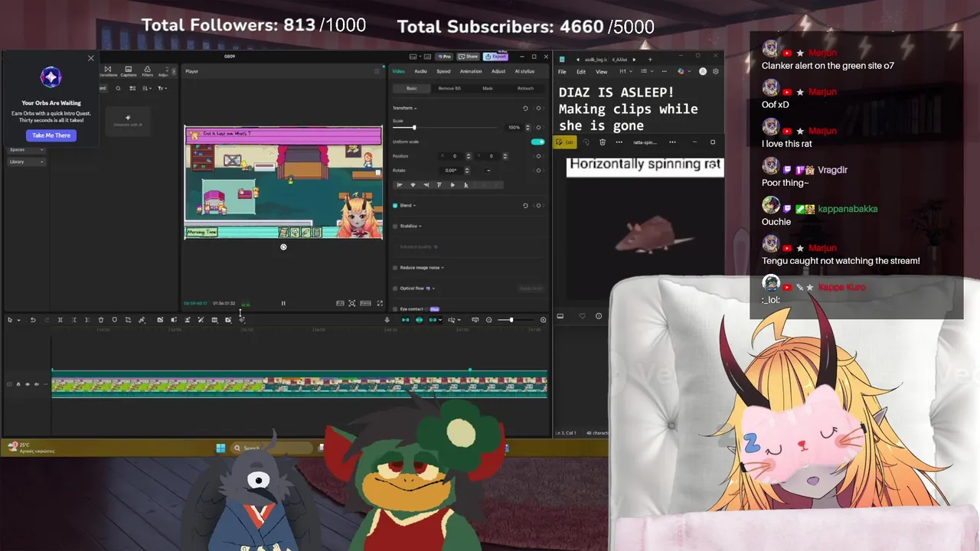Screen dimensions: 980x551
Task: Click the delete trash icon in timeline toolbar
Action: pos(101,320)
